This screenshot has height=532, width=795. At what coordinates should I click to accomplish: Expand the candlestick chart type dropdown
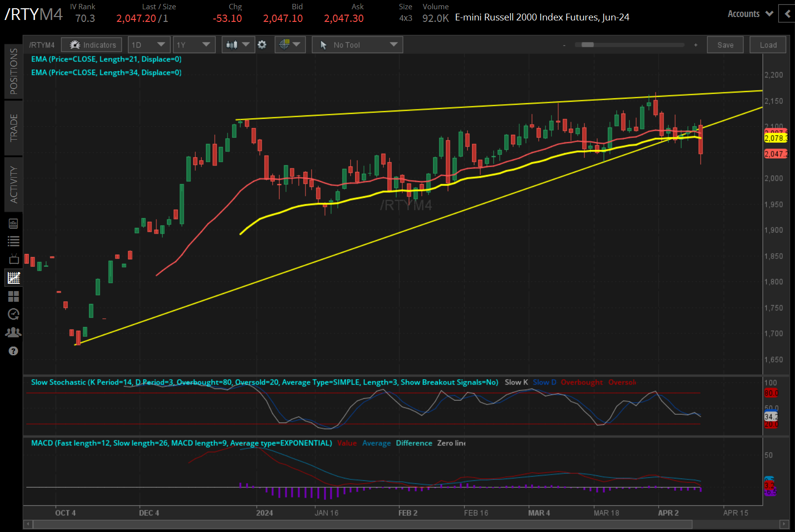(x=238, y=45)
